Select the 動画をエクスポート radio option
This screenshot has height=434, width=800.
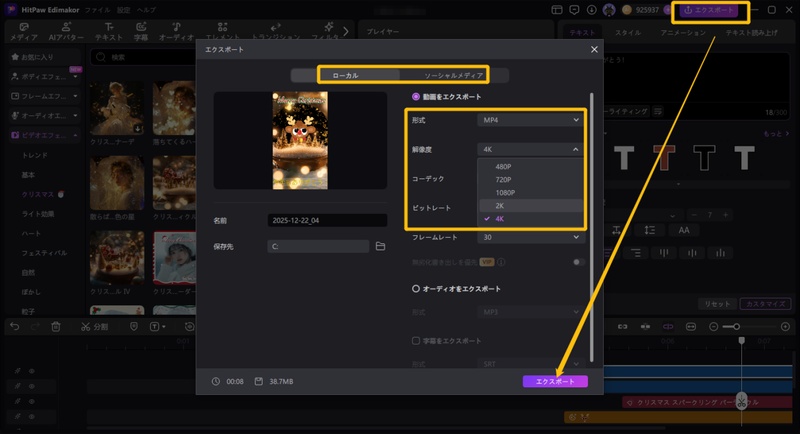coord(416,96)
